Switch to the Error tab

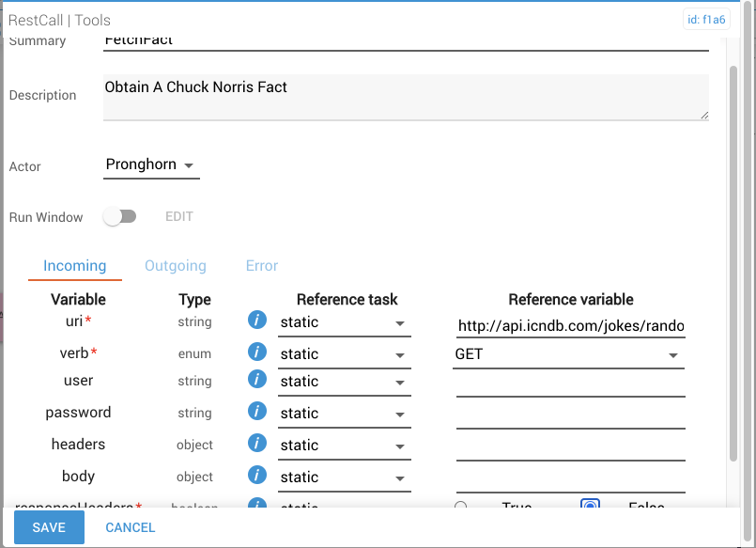click(x=262, y=266)
